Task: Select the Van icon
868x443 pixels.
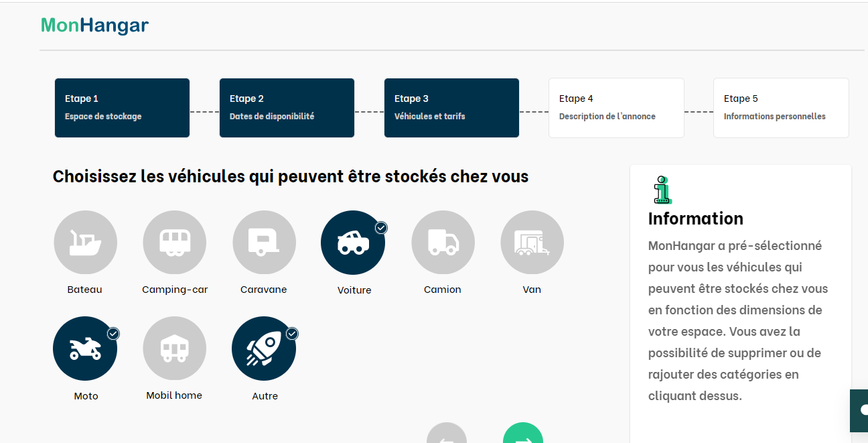Action: [x=532, y=243]
